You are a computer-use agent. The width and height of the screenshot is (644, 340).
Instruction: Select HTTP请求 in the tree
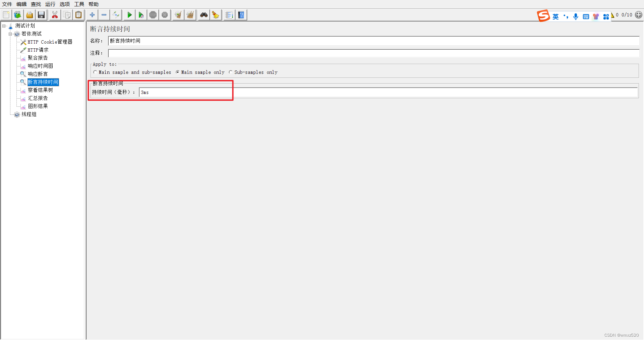click(x=38, y=50)
